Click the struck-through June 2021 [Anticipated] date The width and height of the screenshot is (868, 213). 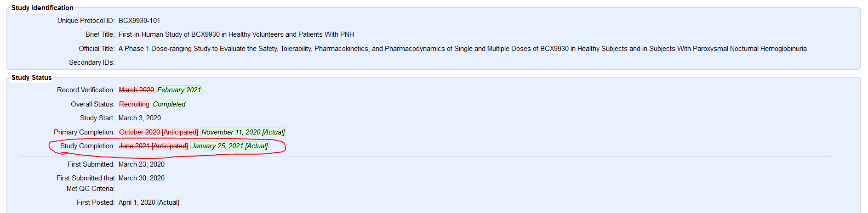[x=154, y=146]
